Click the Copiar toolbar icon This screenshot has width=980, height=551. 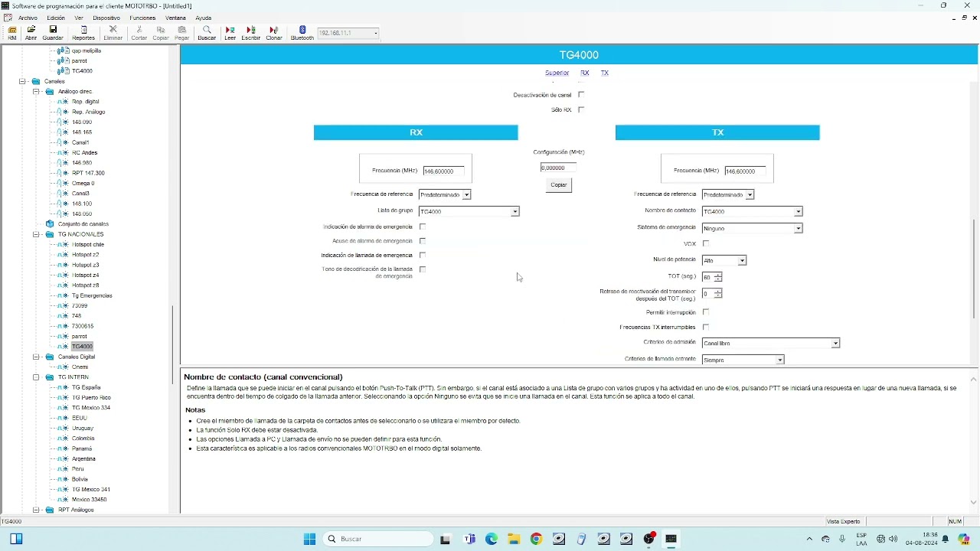click(161, 33)
